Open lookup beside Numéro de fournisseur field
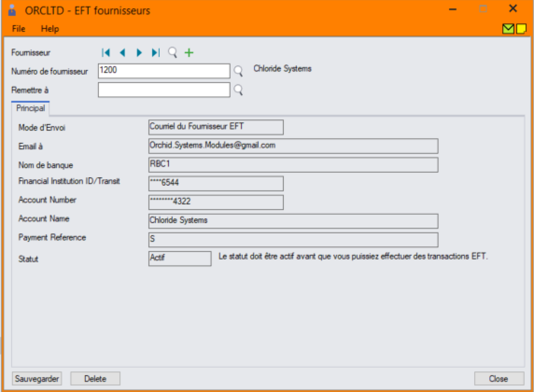Image resolution: width=534 pixels, height=392 pixels. (x=238, y=71)
